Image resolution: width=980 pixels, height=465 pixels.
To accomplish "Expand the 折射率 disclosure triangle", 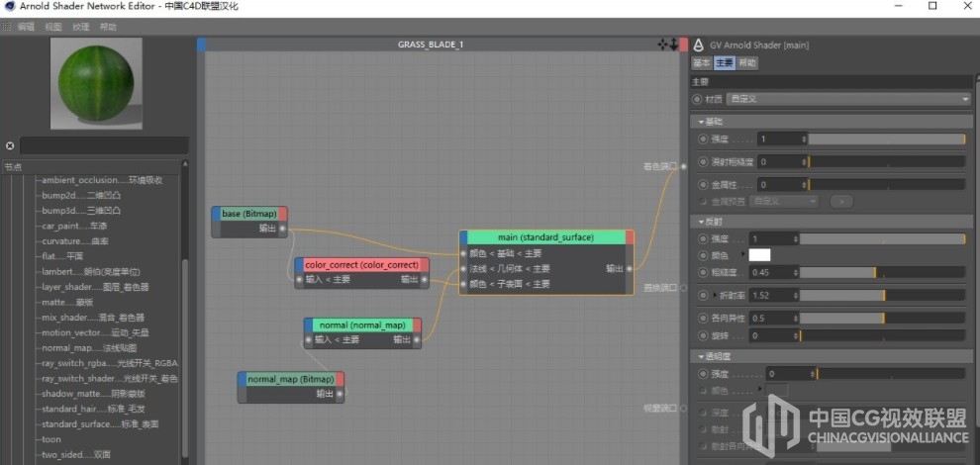I will tap(715, 295).
